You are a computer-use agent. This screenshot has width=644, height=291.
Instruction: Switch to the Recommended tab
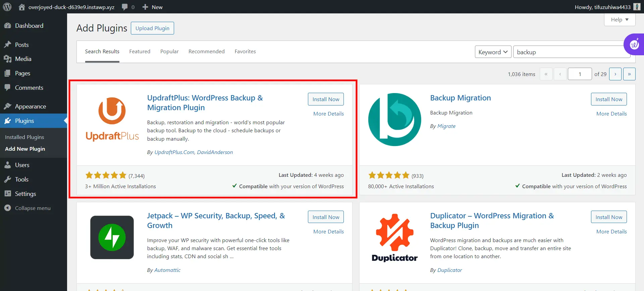207,52
